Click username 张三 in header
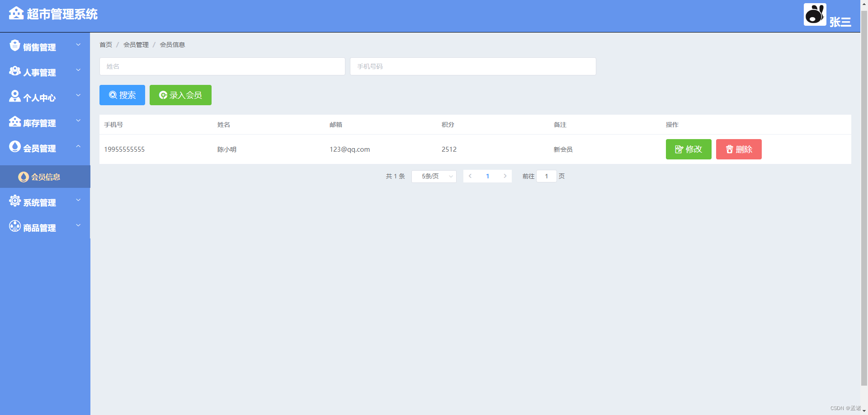Viewport: 868px width, 415px height. (840, 22)
